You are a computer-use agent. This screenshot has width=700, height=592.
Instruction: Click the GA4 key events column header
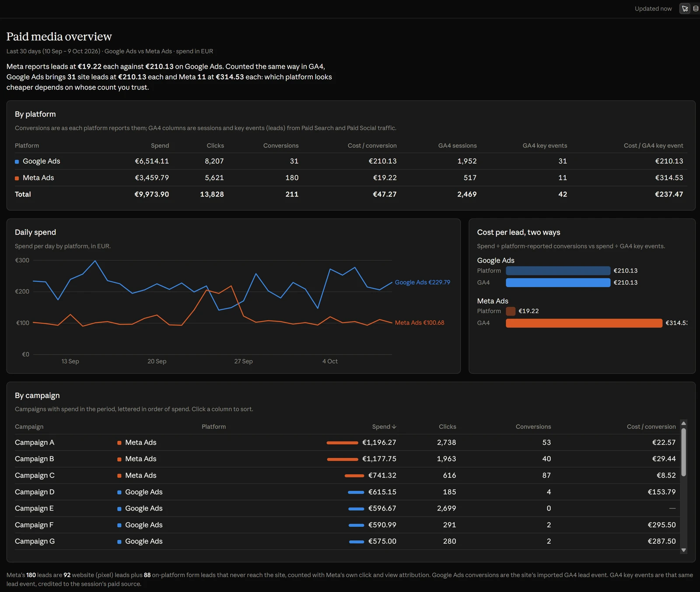tap(545, 146)
